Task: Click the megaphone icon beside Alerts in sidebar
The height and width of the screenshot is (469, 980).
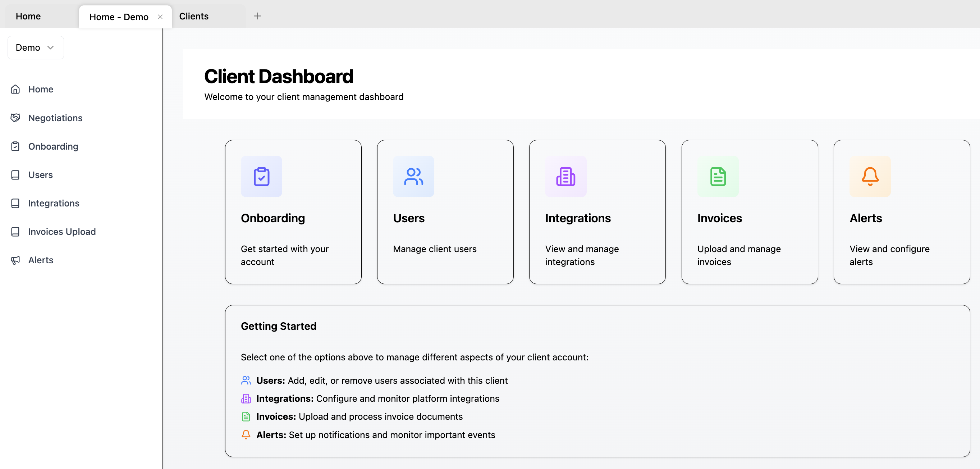Action: tap(15, 260)
